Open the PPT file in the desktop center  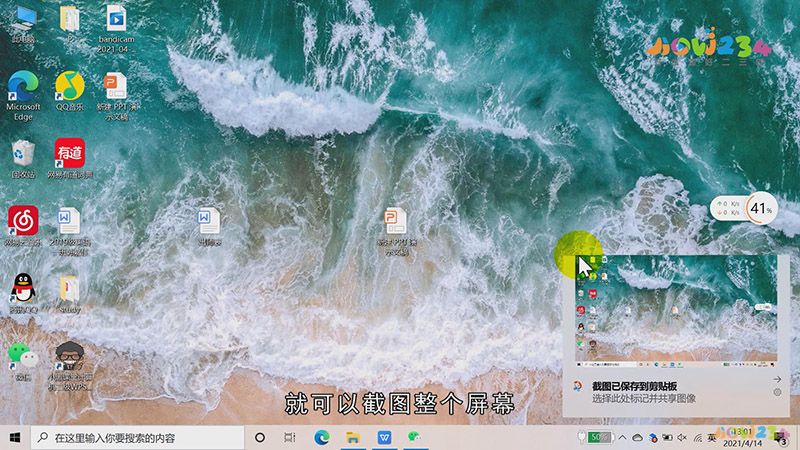[396, 232]
